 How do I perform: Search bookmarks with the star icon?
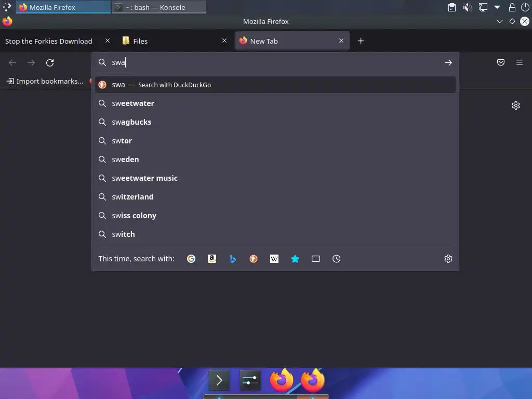295,259
